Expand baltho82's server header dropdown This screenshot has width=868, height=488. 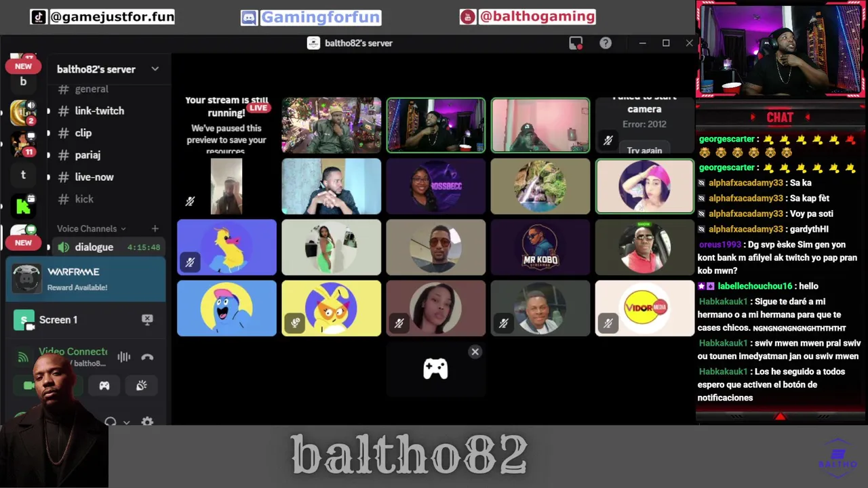pyautogui.click(x=155, y=69)
